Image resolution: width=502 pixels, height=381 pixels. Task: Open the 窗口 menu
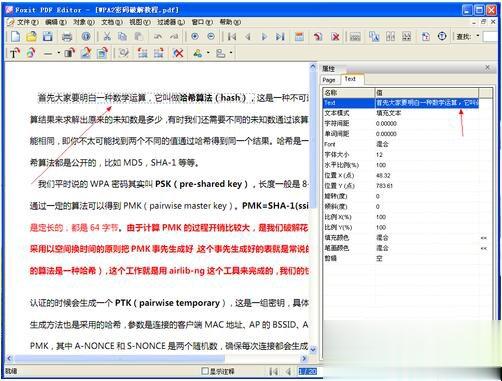pyautogui.click(x=202, y=22)
